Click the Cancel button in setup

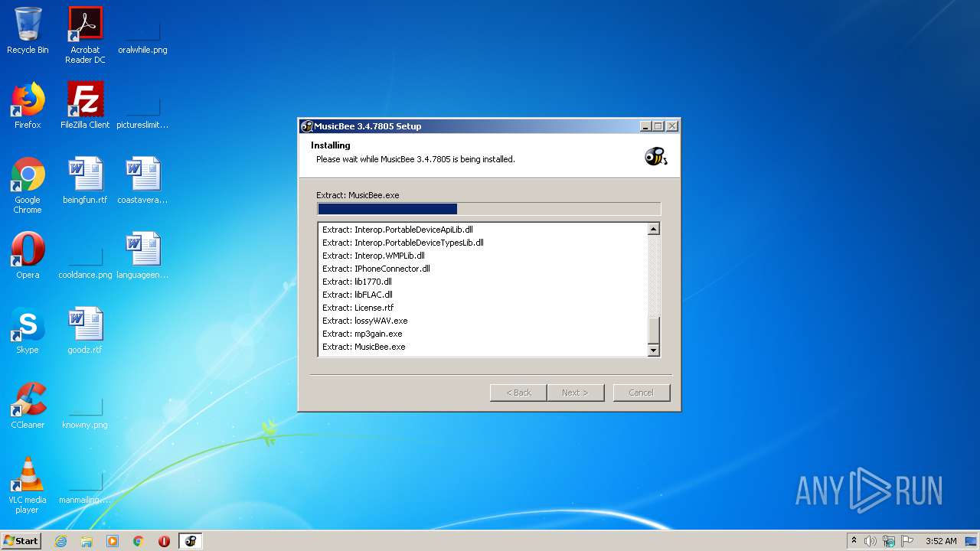point(642,393)
